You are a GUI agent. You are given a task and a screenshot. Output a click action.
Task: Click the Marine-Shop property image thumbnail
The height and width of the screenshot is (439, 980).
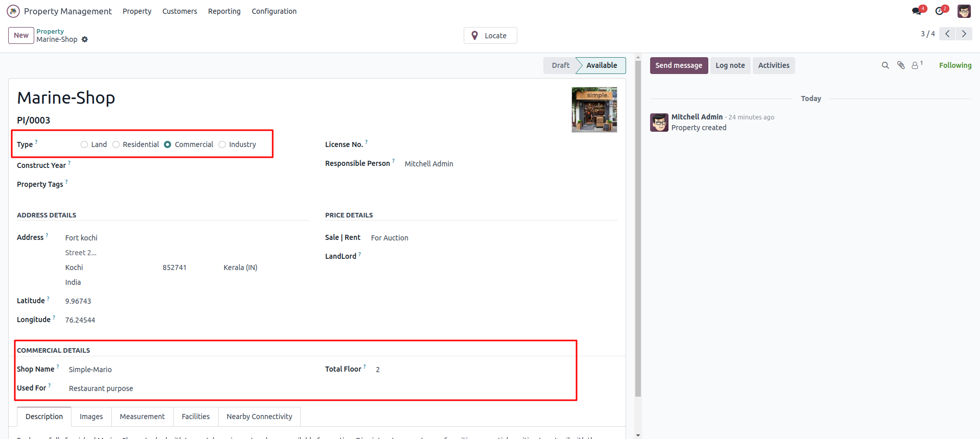point(594,110)
